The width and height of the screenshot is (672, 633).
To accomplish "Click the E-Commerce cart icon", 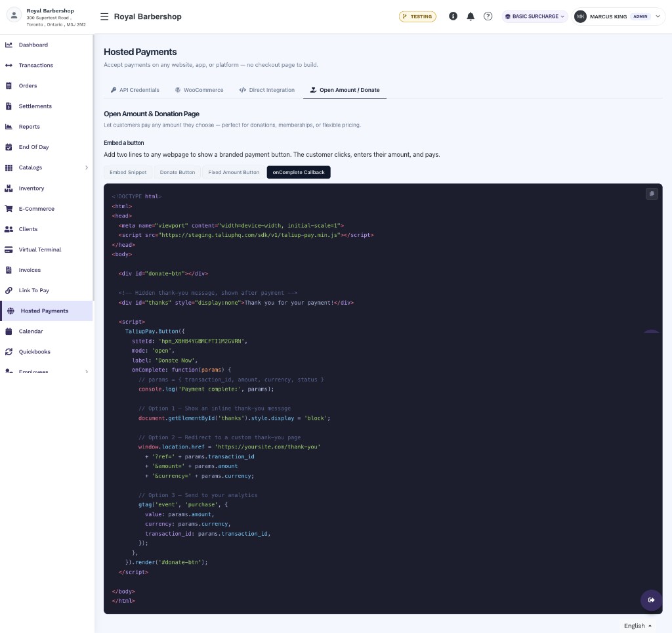I will (9, 208).
